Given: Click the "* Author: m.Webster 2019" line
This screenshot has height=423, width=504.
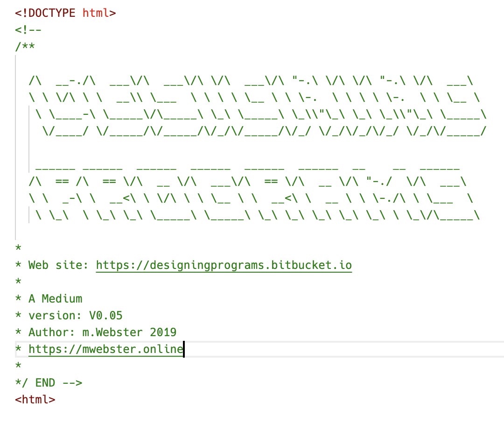Looking at the screenshot, I should tap(96, 332).
